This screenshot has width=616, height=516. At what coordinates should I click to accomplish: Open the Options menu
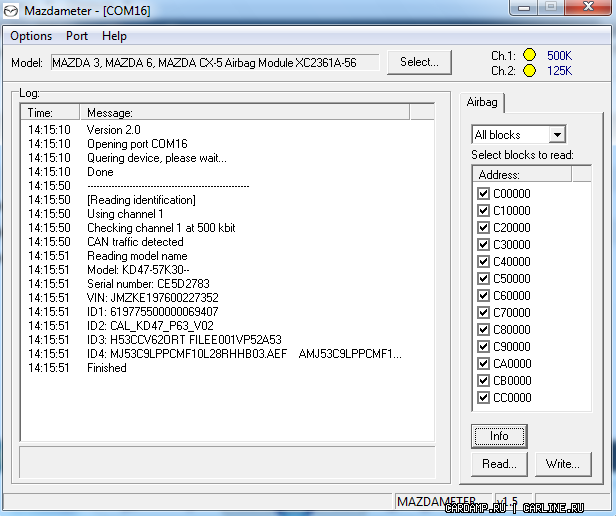[31, 36]
